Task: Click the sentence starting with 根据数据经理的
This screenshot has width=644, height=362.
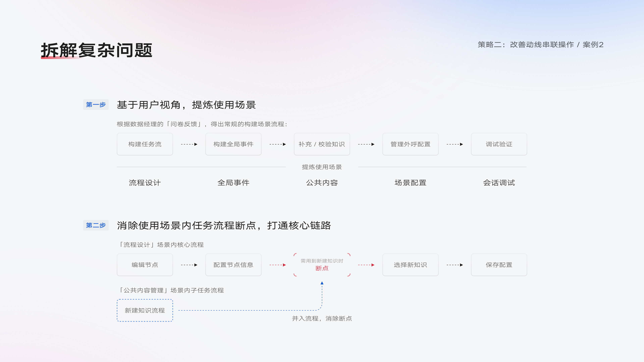Action: tap(202, 124)
